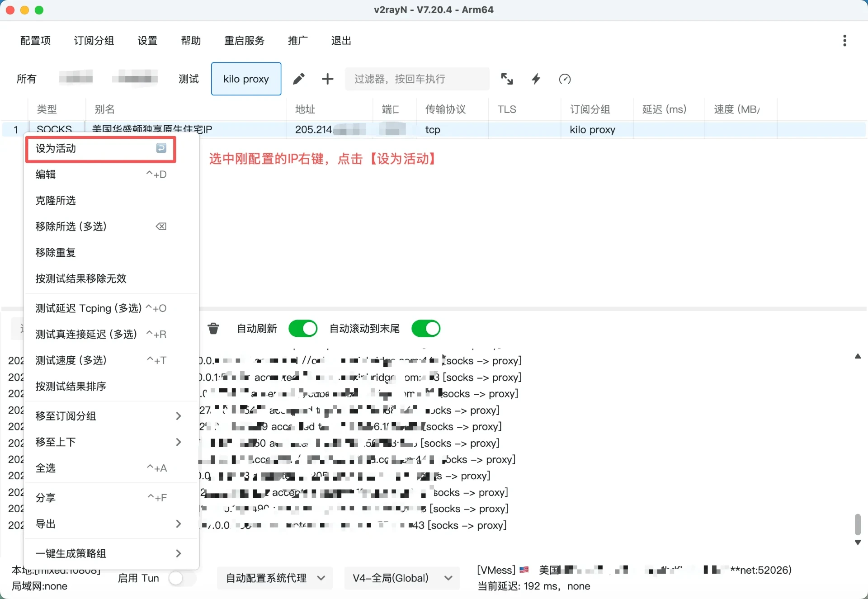Choose 分享 in context menu
The width and height of the screenshot is (868, 599).
click(111, 498)
